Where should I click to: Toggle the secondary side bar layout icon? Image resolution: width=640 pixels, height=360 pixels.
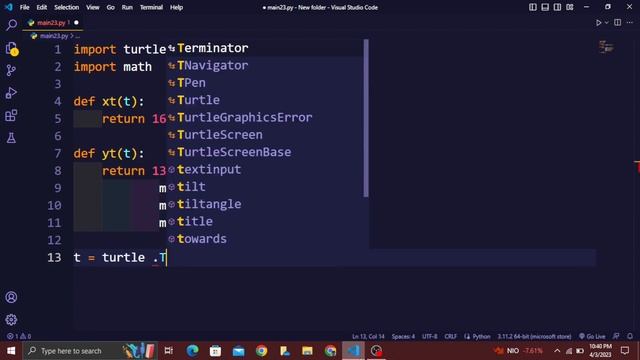pos(557,7)
